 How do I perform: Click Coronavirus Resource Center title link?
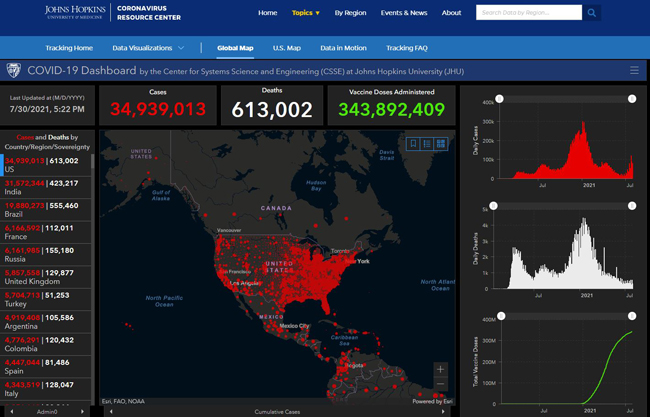pyautogui.click(x=149, y=13)
